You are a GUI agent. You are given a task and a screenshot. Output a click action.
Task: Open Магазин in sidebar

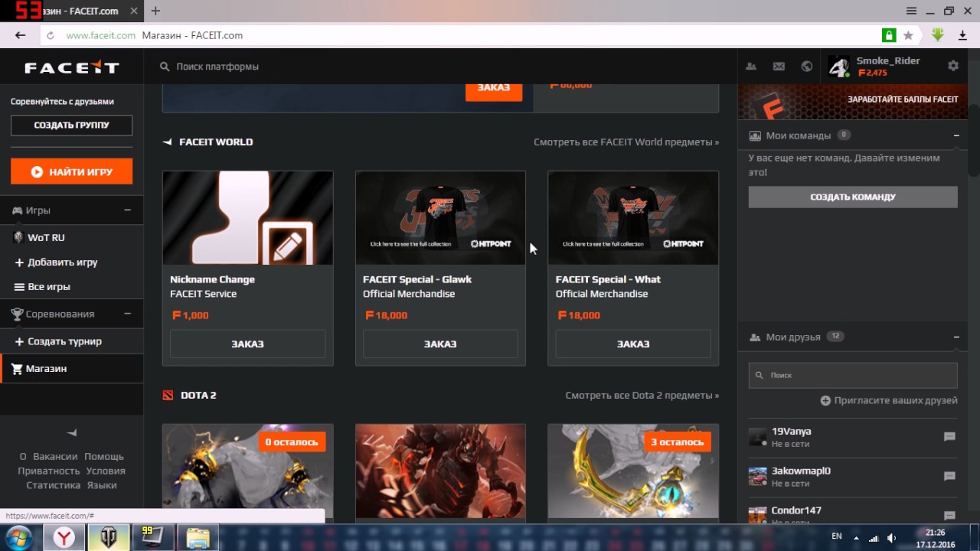click(x=72, y=368)
